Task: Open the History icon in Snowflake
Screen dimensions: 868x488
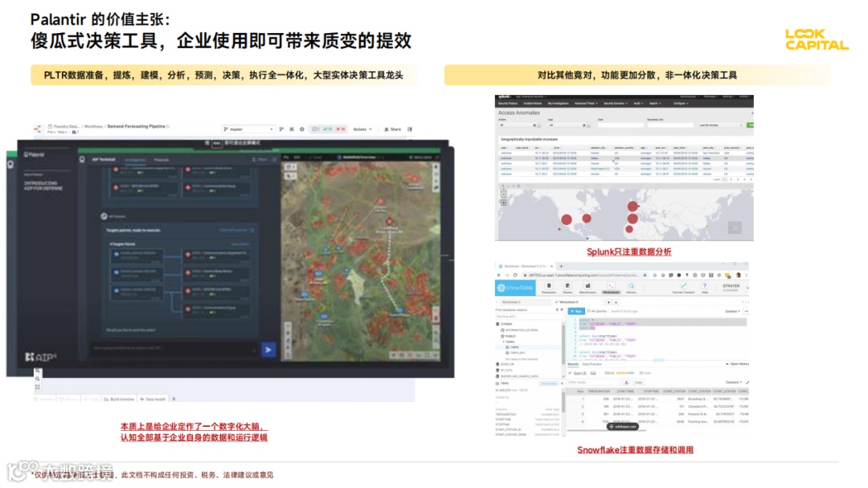Action: coord(631,288)
